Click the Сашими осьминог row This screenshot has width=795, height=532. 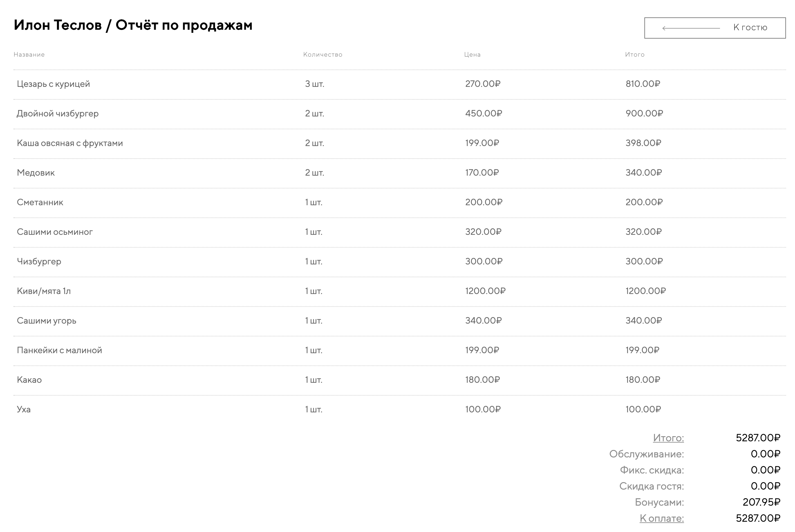click(x=55, y=232)
